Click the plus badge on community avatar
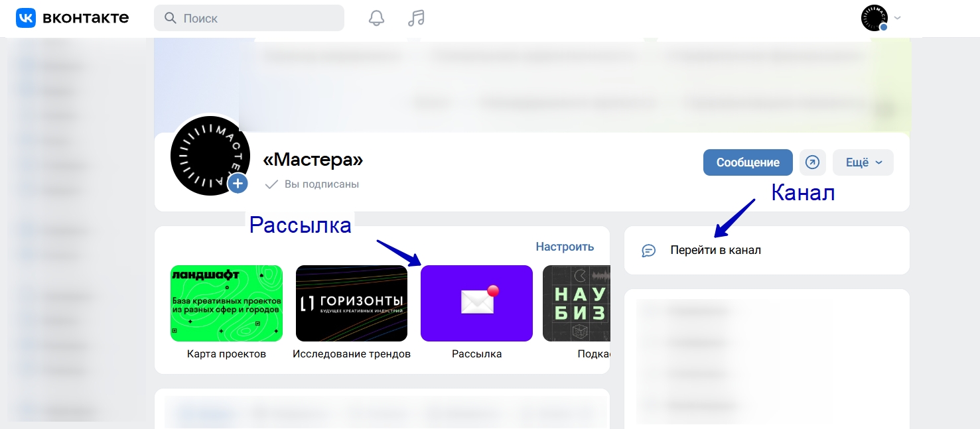The image size is (980, 429). point(238,184)
